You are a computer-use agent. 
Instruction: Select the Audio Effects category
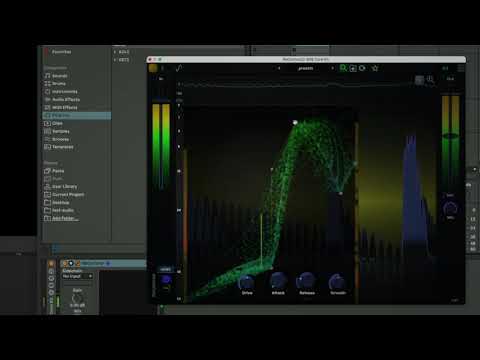[x=62, y=99]
